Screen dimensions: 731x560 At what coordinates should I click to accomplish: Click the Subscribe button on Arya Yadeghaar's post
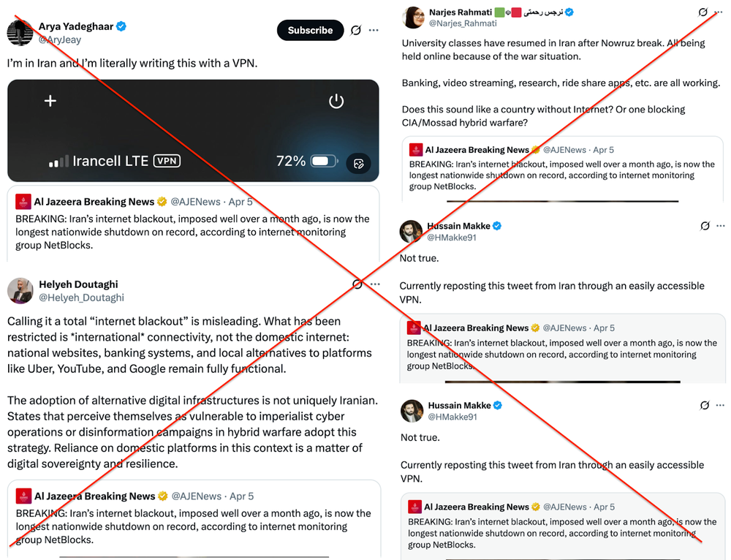click(310, 30)
